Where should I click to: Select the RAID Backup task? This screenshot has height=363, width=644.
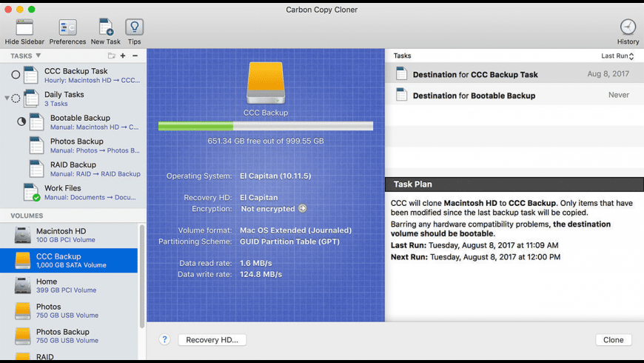click(x=73, y=169)
